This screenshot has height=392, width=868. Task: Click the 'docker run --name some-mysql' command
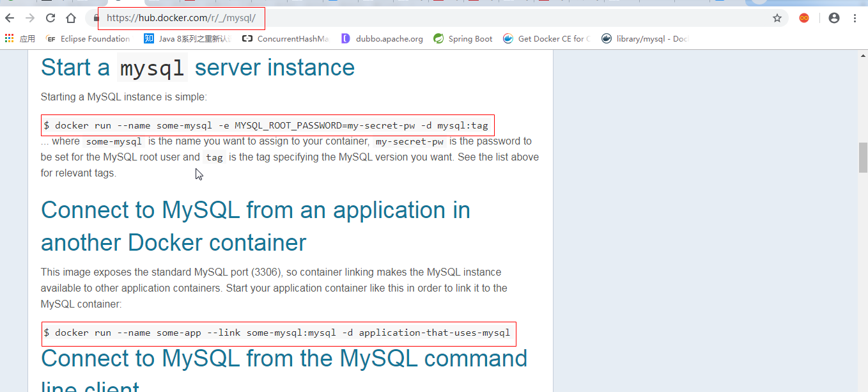point(267,125)
